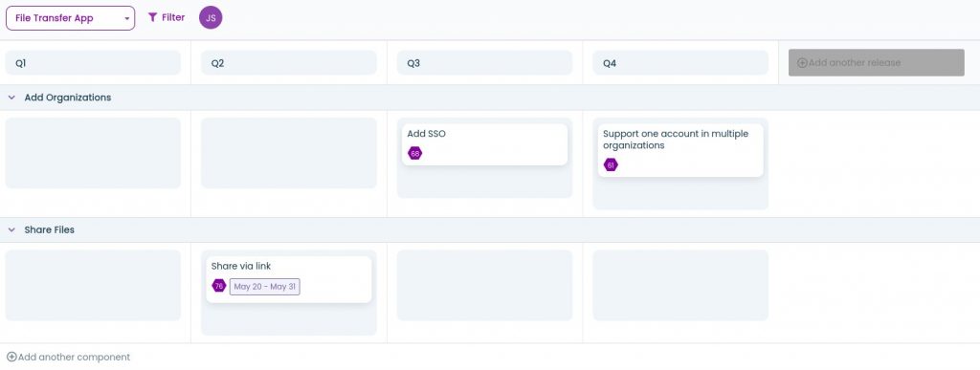Open the Add SSO card
The width and height of the screenshot is (980, 370).
(484, 144)
